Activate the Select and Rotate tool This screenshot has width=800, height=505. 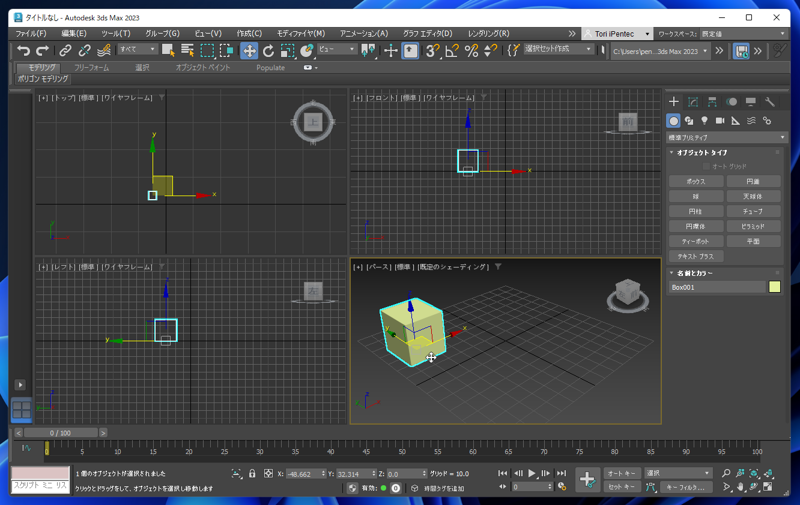(268, 50)
